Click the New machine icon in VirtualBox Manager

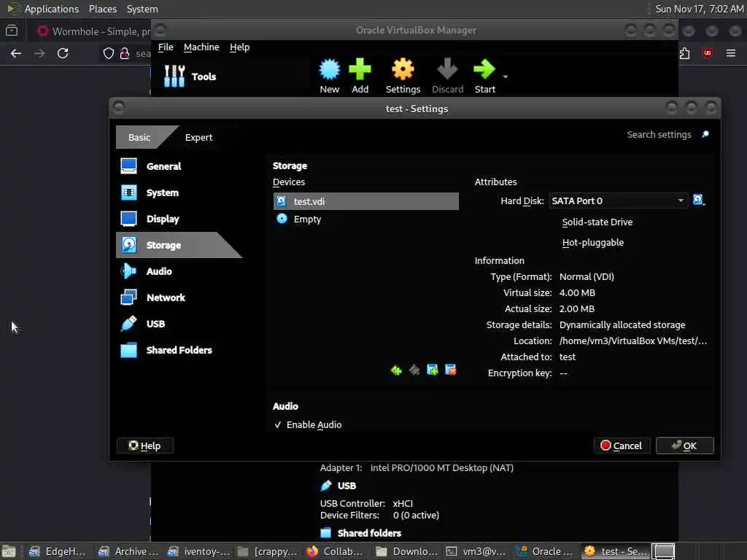tap(329, 70)
